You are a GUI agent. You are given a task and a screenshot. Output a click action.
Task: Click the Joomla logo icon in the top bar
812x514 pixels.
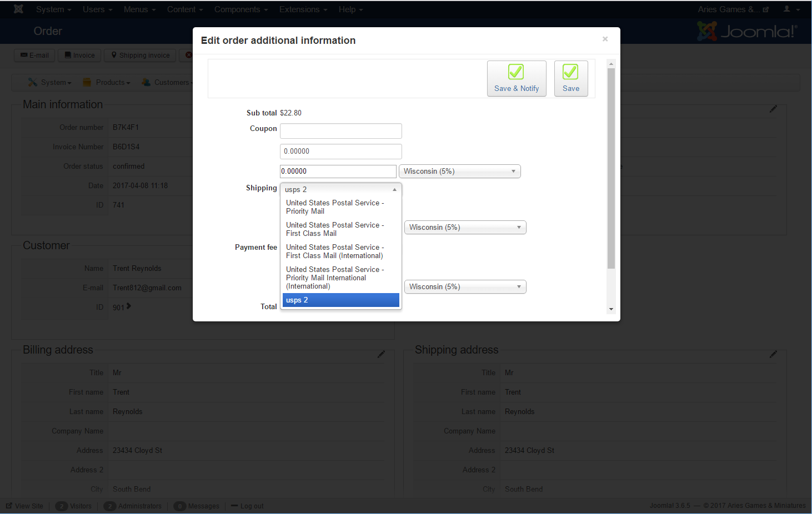pos(18,9)
